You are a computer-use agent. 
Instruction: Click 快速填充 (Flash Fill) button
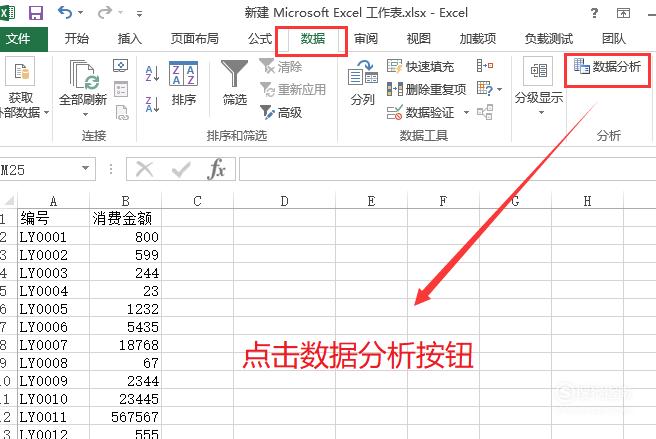420,66
